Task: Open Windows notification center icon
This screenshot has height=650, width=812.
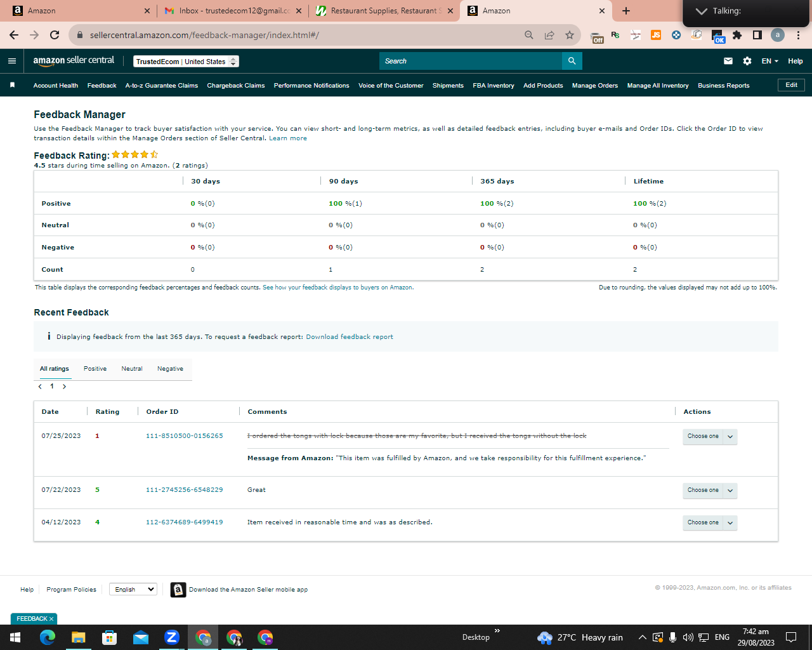Action: click(x=791, y=637)
